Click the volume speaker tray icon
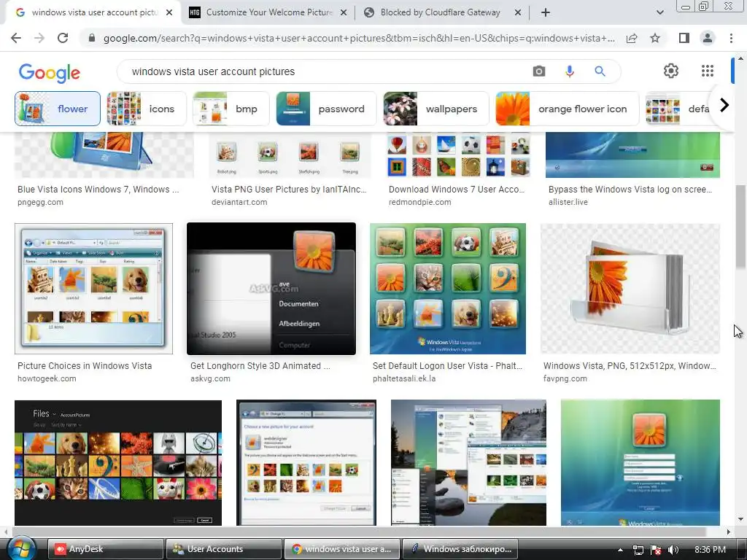Screen dimensions: 747x560 673,550
